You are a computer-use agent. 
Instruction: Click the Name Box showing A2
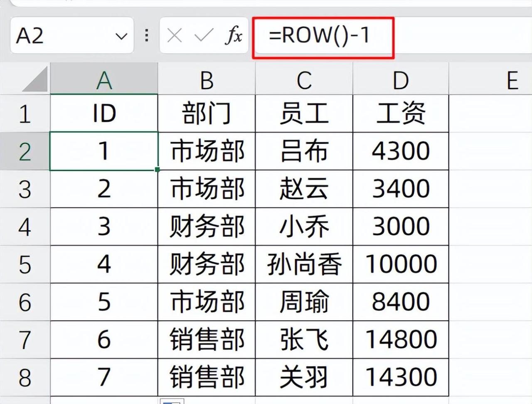point(72,36)
